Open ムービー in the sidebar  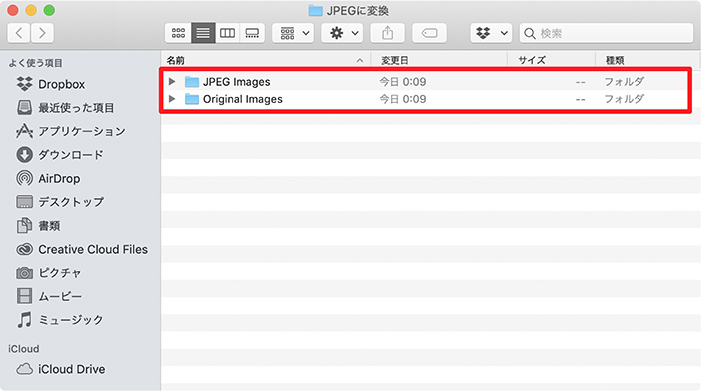tap(49, 296)
